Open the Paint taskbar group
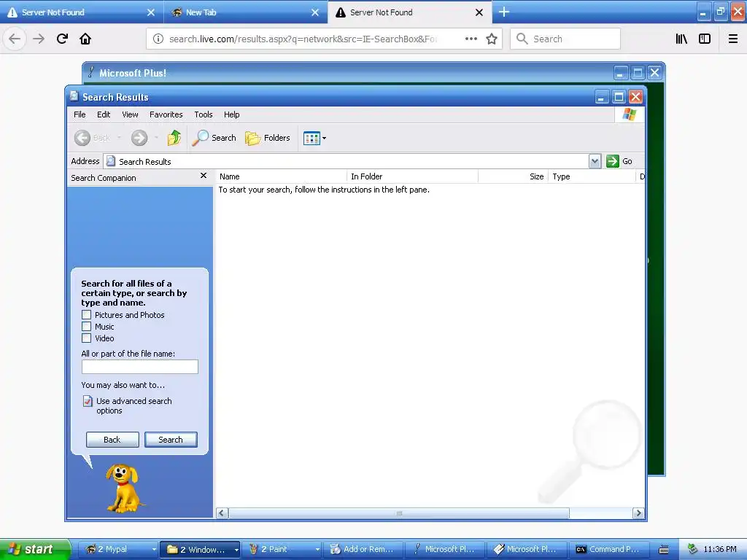747x560 pixels. point(282,549)
